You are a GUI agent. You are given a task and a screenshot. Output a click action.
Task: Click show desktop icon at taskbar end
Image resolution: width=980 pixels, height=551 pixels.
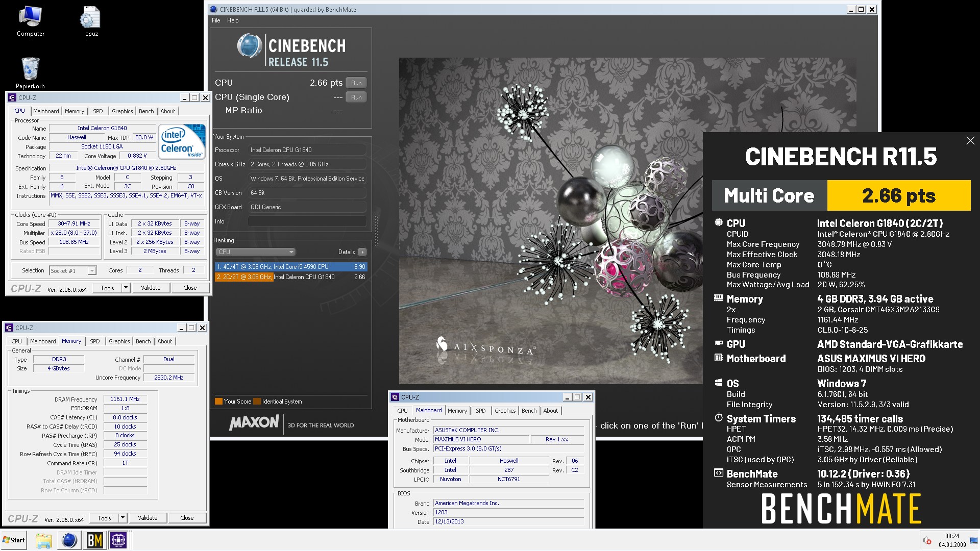point(974,540)
